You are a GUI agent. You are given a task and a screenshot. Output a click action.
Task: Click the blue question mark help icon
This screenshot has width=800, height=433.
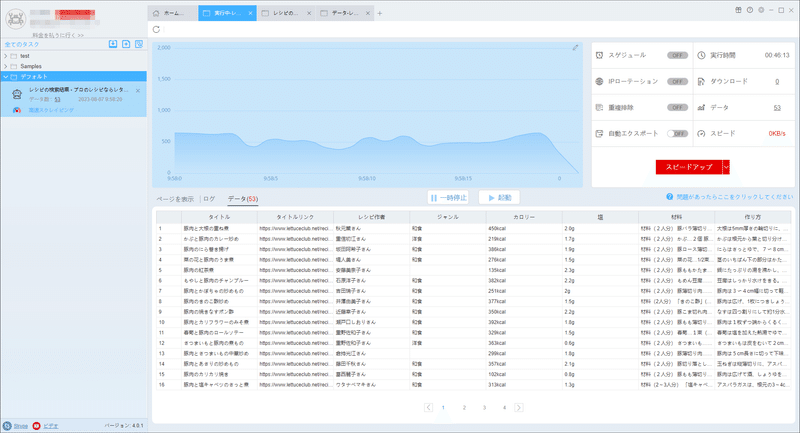[x=669, y=197]
